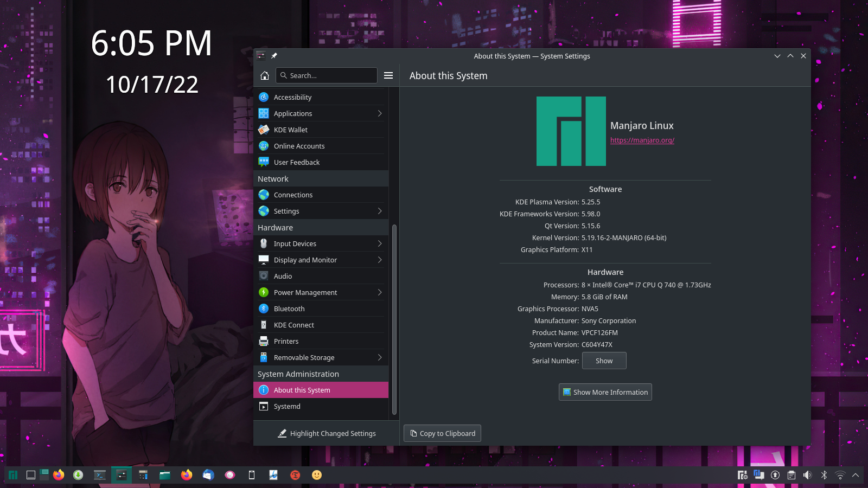
Task: Open the system updates tray icon
Action: pos(775,475)
